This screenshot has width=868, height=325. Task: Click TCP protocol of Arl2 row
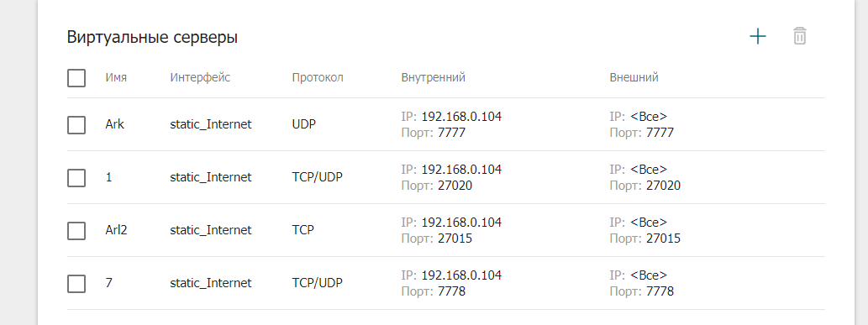(x=302, y=230)
